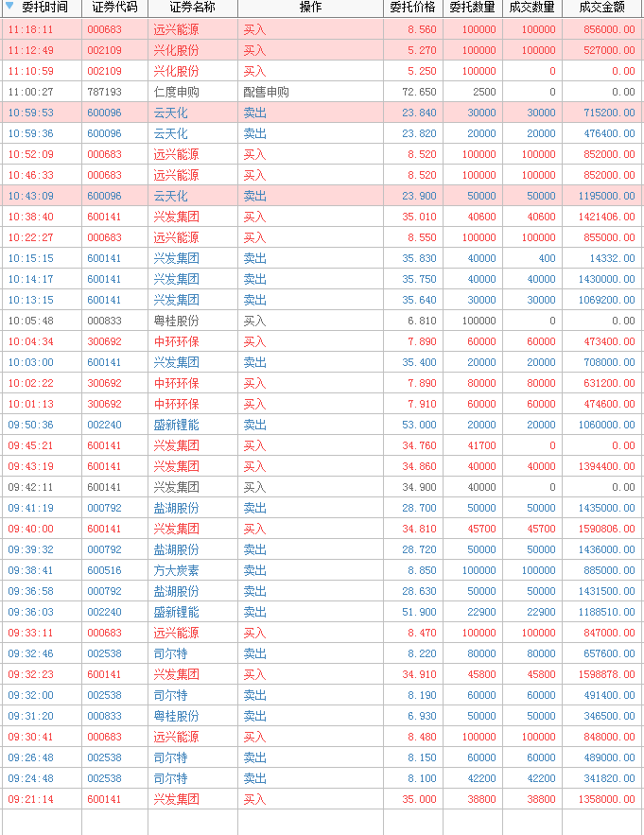The image size is (644, 835).
Task: Click amount 1069200.00
Action: pos(607,300)
